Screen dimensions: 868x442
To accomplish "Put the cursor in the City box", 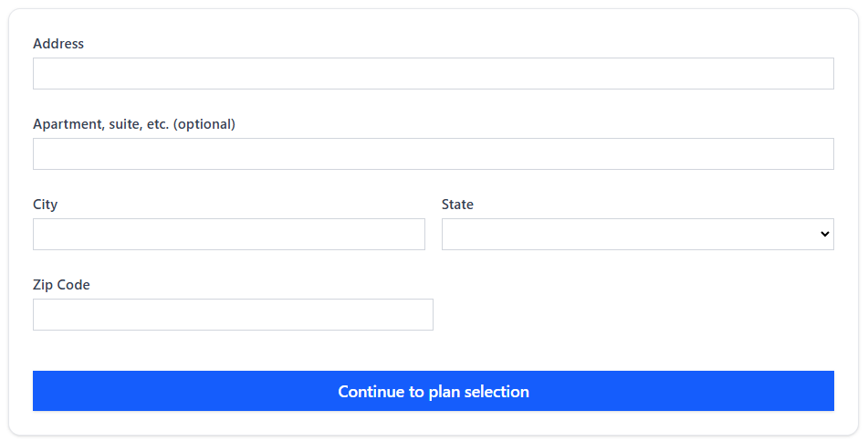I will point(228,235).
